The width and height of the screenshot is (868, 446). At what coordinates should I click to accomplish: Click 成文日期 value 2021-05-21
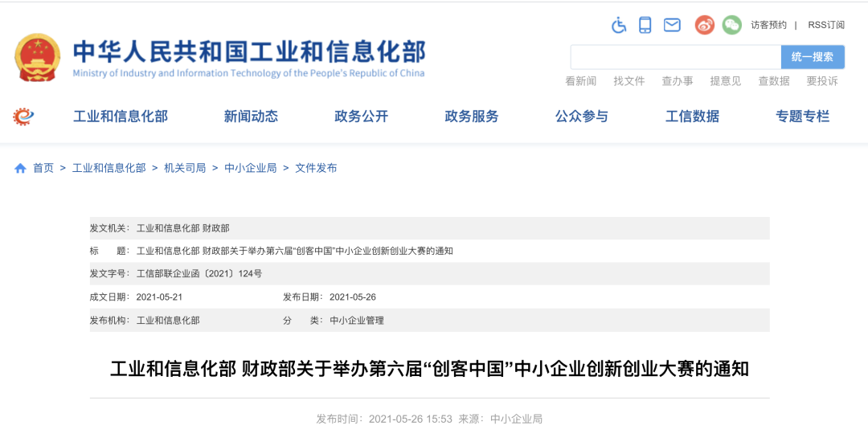coord(159,297)
